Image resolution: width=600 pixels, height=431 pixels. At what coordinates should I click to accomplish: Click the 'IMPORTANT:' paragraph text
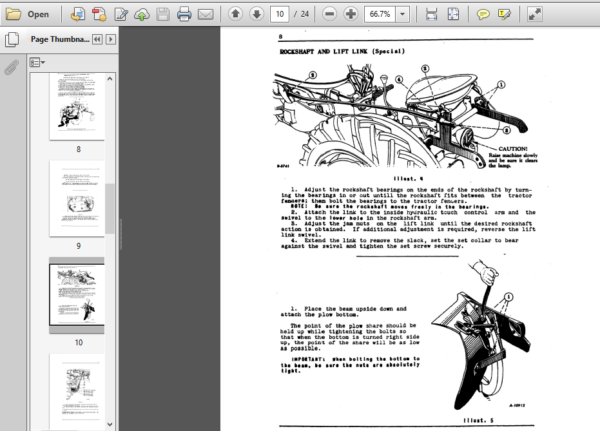point(350,365)
